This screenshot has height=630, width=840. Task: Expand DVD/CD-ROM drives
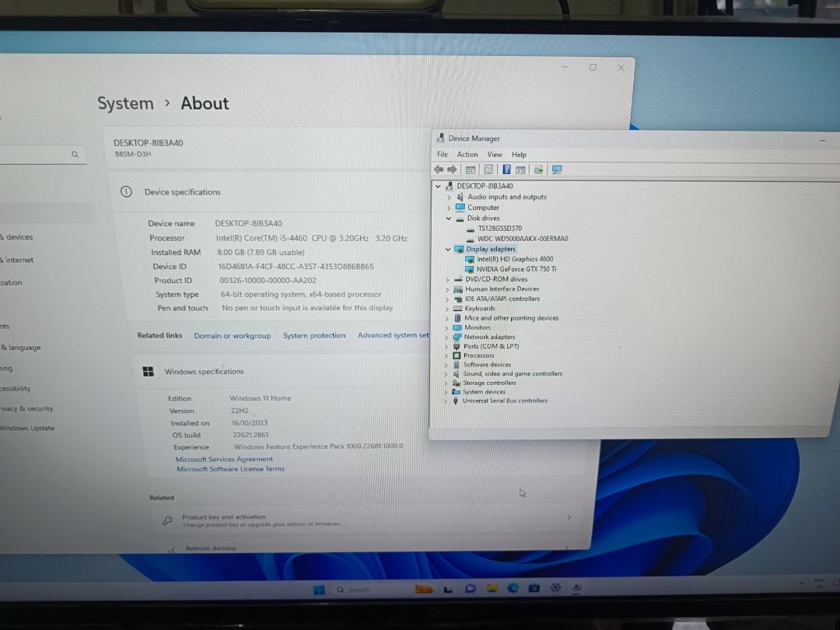pos(447,279)
